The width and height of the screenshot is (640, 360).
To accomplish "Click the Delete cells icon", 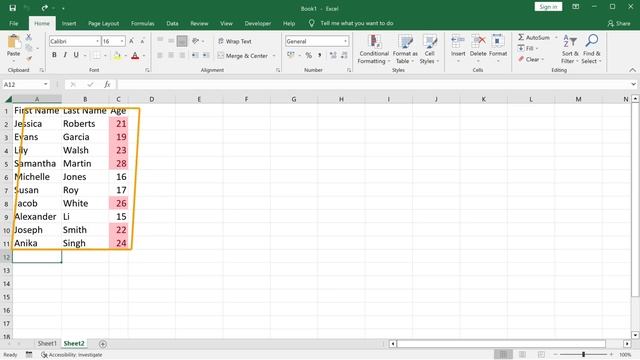I will pos(478,41).
